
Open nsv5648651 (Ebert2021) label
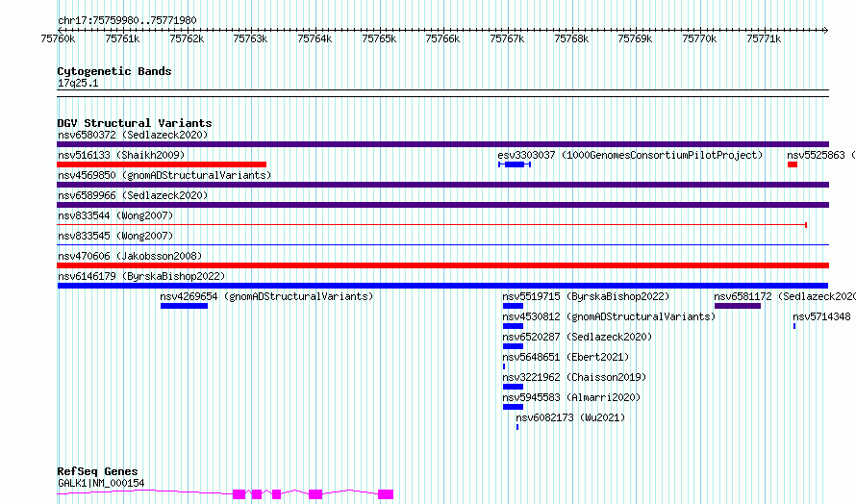point(566,357)
